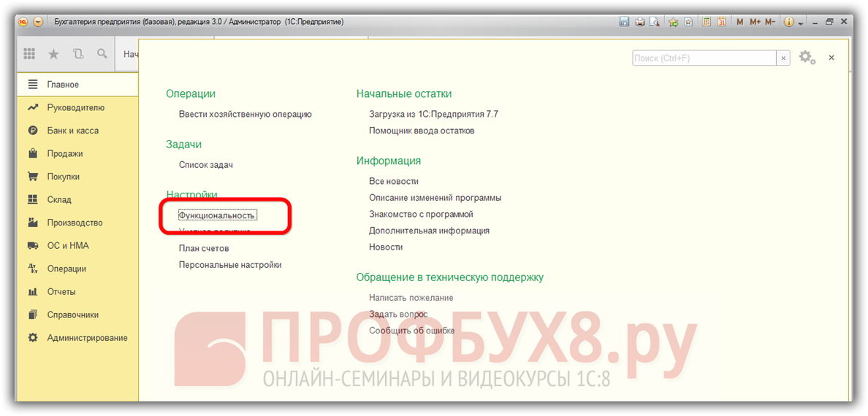Click the Операции group heading in panel
This screenshot has height=416, width=868.
(191, 95)
